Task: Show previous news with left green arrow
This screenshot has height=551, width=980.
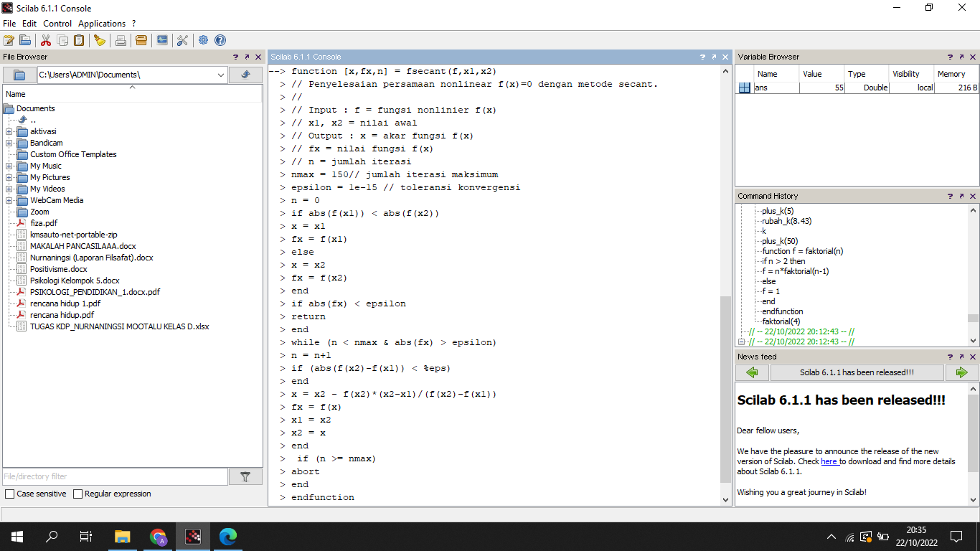Action: pos(752,372)
